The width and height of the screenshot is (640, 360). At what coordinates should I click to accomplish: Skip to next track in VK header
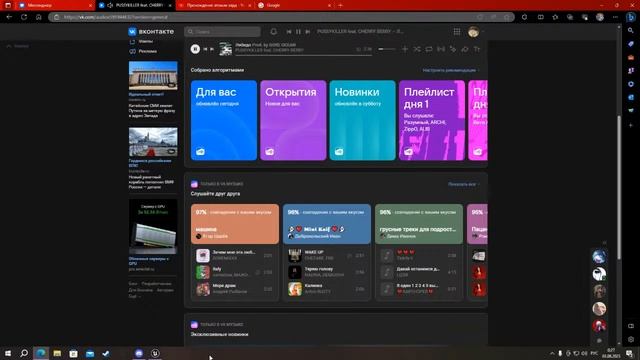(308, 31)
